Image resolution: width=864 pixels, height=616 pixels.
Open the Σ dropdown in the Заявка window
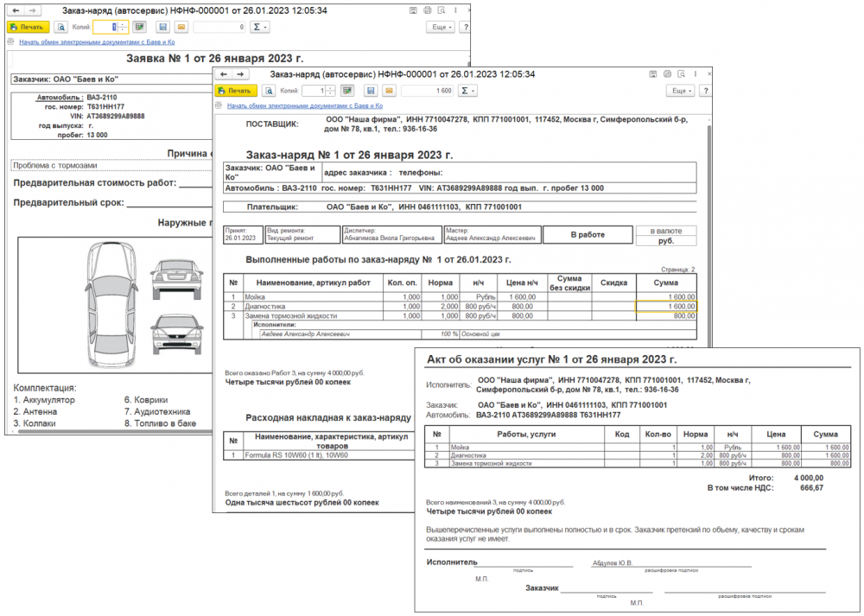[259, 27]
